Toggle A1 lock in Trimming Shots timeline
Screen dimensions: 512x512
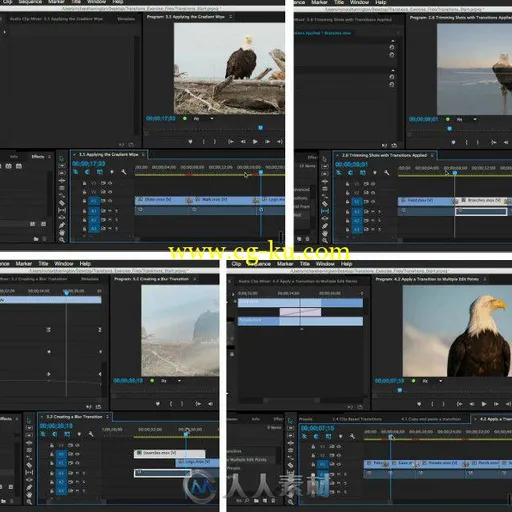pos(347,212)
